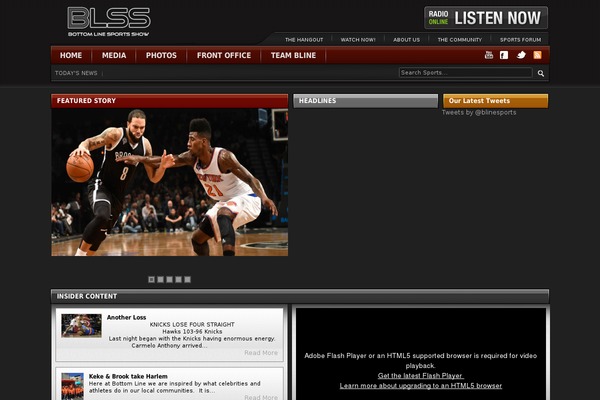Open the Watch Now! link
This screenshot has height=400, width=600.
[x=358, y=40]
